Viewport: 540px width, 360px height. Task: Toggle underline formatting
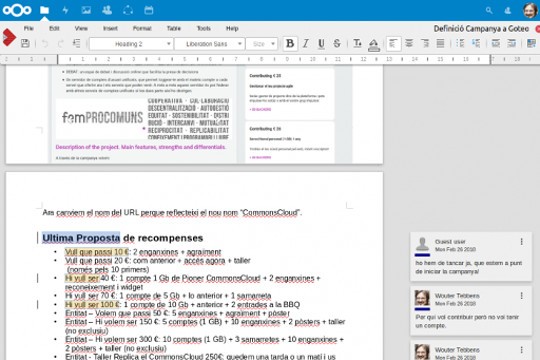coord(321,43)
